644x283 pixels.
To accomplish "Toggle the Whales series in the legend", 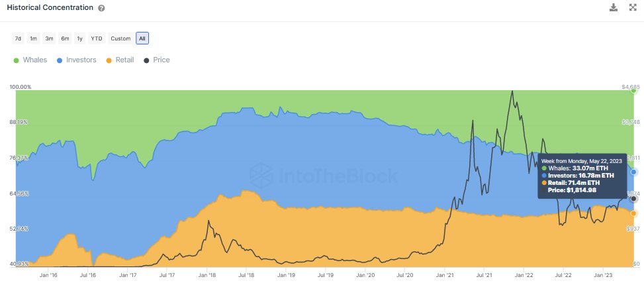I will point(30,60).
